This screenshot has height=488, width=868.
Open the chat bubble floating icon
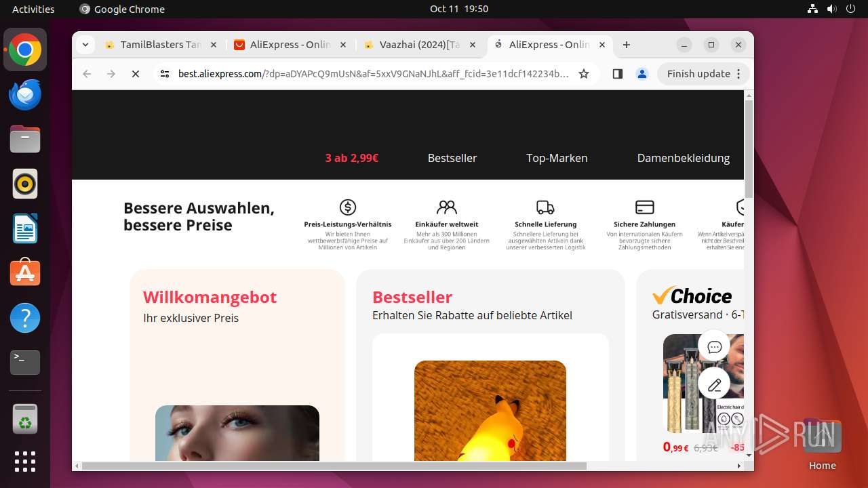coord(714,347)
